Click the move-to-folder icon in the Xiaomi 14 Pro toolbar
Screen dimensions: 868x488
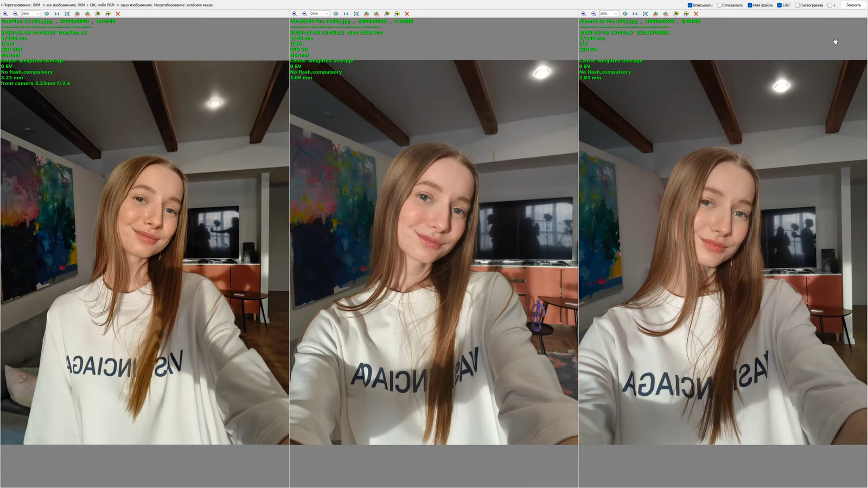pos(686,14)
